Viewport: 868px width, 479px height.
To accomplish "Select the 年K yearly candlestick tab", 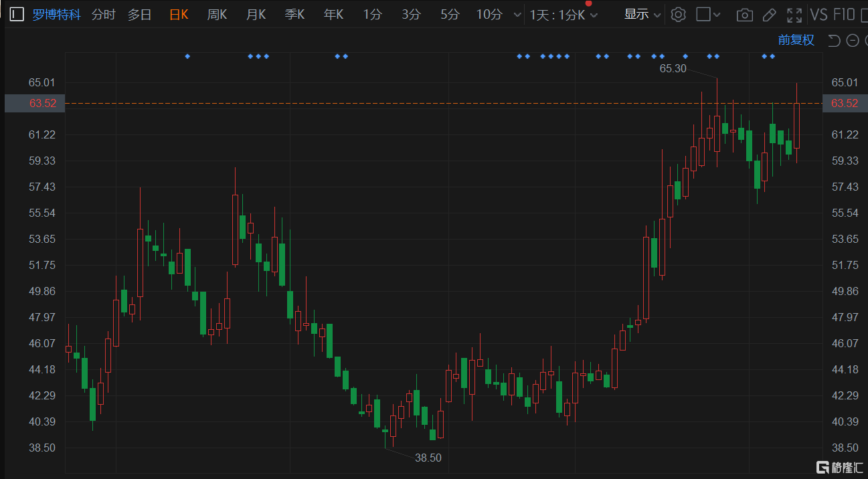I will pyautogui.click(x=334, y=14).
